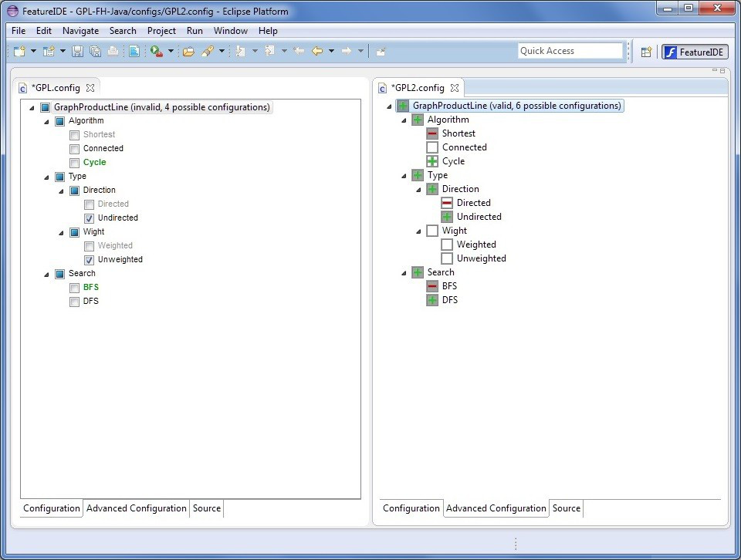Screen dimensions: 741x560
Task: Open the Source tab of GPL2.config
Action: point(566,508)
